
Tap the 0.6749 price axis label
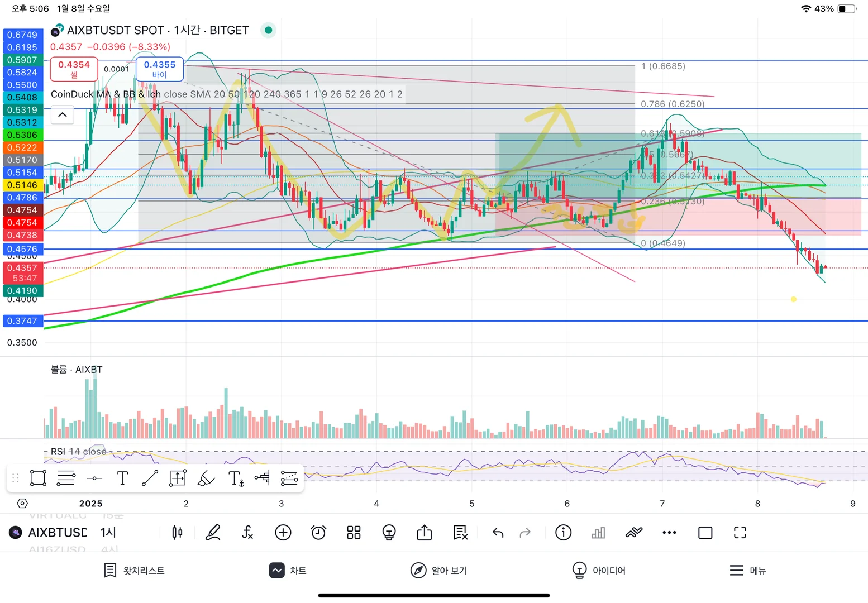23,35
